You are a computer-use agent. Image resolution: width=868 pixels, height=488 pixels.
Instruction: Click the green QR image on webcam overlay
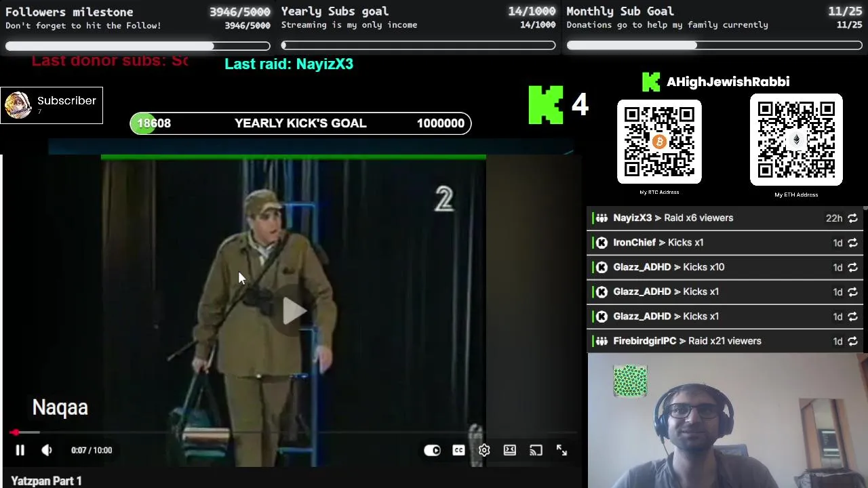point(630,381)
